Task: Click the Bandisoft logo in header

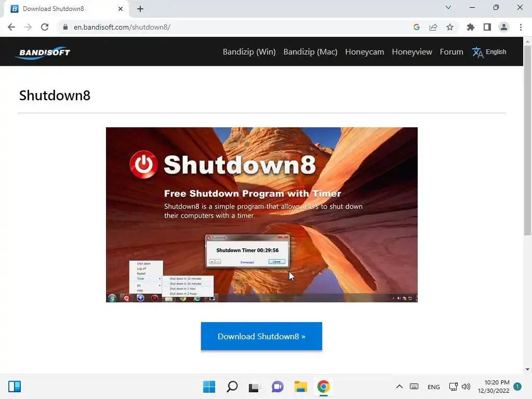Action: (x=43, y=52)
